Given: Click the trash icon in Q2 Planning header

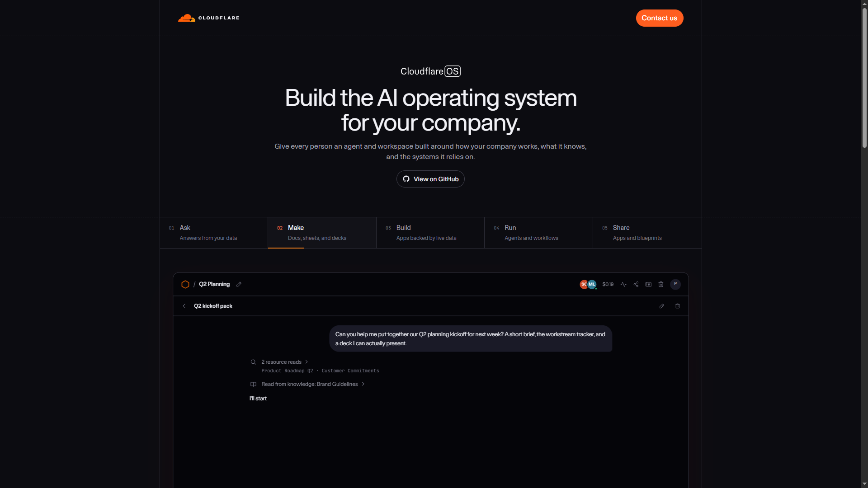Looking at the screenshot, I should click(661, 284).
